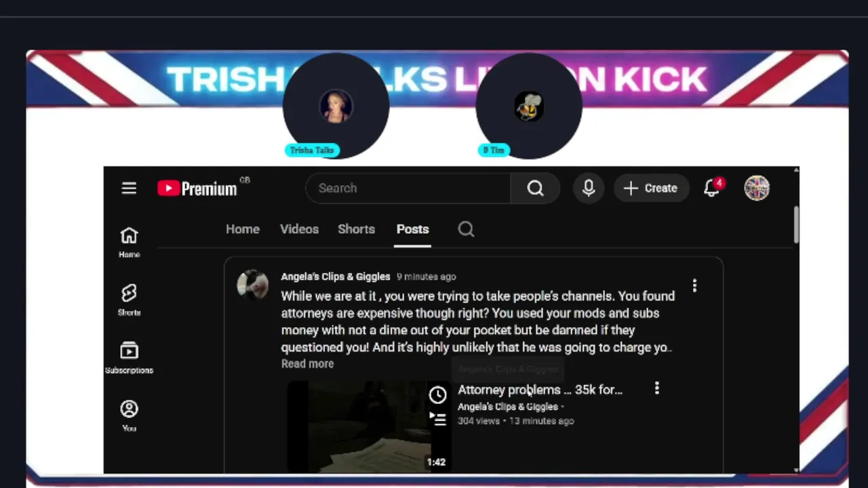Select the Shorts channel tab
868x488 pixels.
(x=356, y=229)
